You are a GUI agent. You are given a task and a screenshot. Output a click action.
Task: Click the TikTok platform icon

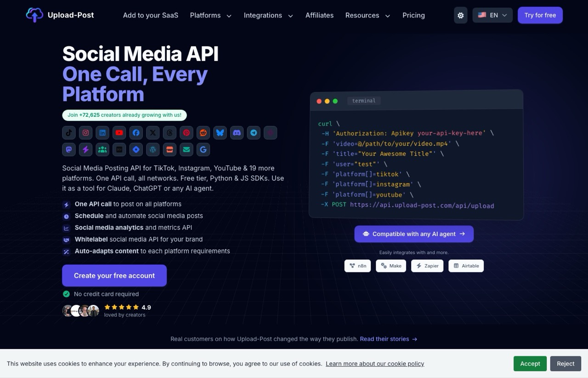(x=69, y=133)
